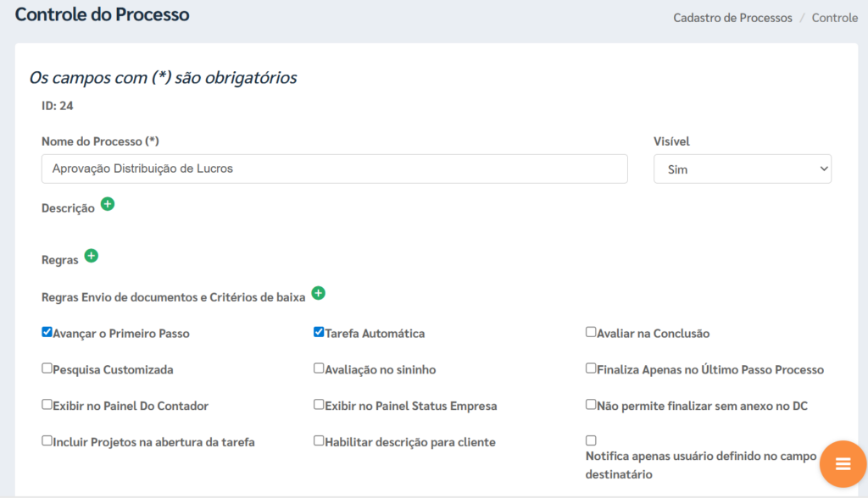
Task: Toggle Exibir no Painel Status Empresa
Action: [x=319, y=405]
